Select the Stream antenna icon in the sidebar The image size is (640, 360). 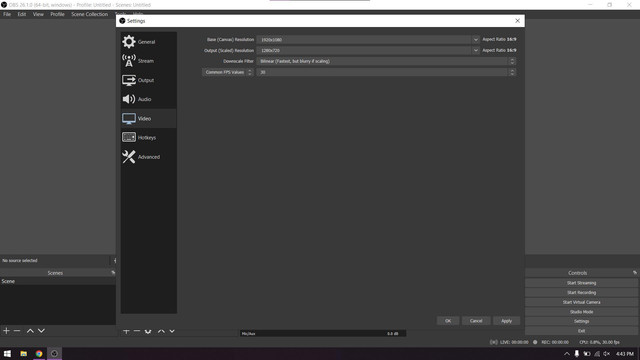[129, 61]
